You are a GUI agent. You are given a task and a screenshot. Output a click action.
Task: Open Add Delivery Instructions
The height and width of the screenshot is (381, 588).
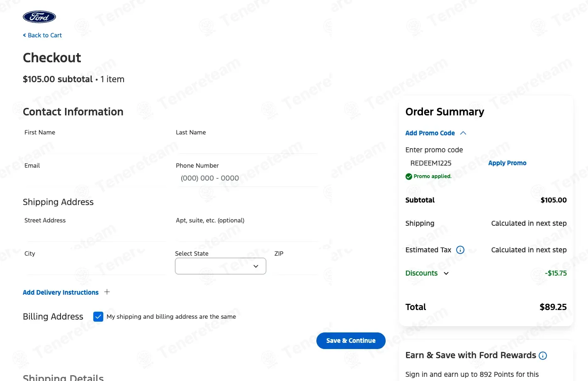pyautogui.click(x=61, y=293)
